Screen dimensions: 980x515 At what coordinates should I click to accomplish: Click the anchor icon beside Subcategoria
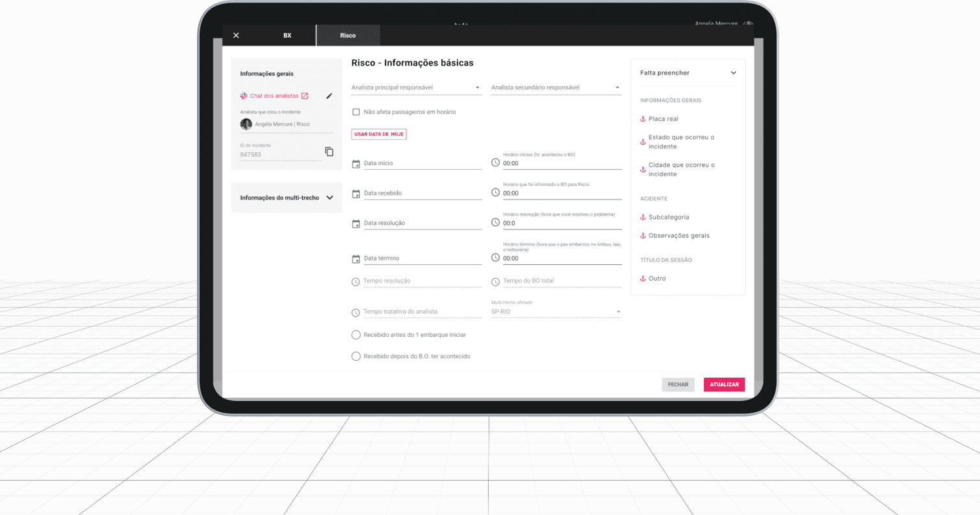coord(643,218)
